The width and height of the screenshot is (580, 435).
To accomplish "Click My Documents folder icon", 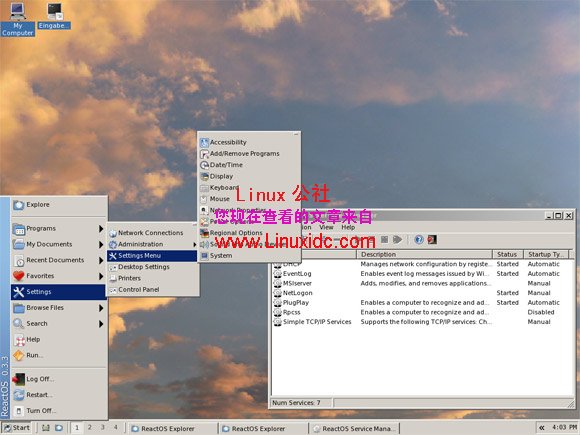I will [x=19, y=245].
